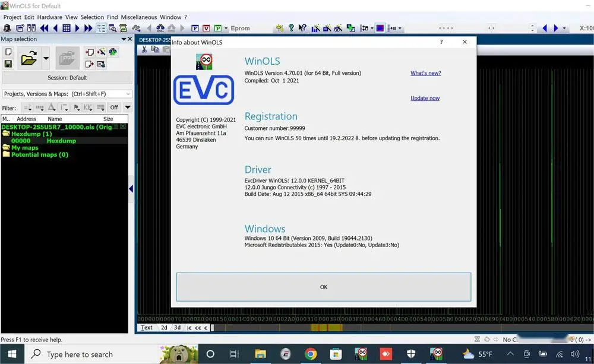Expand the filter options black arrow

click(x=128, y=107)
